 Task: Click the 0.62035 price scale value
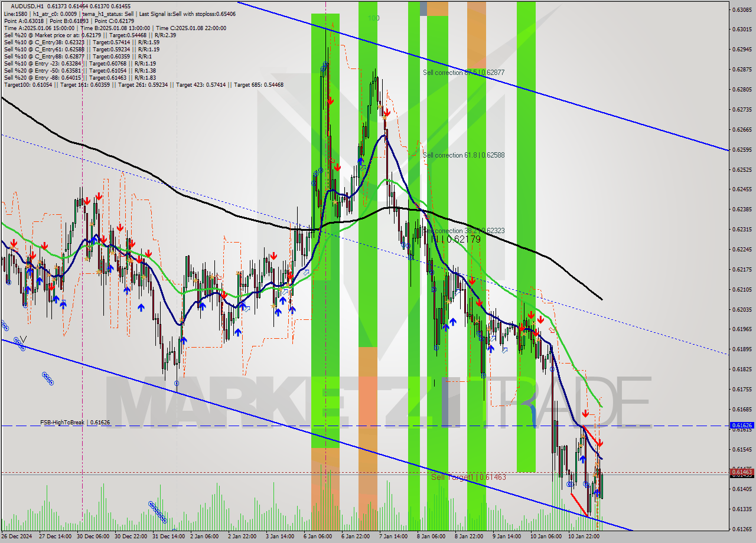(x=742, y=309)
